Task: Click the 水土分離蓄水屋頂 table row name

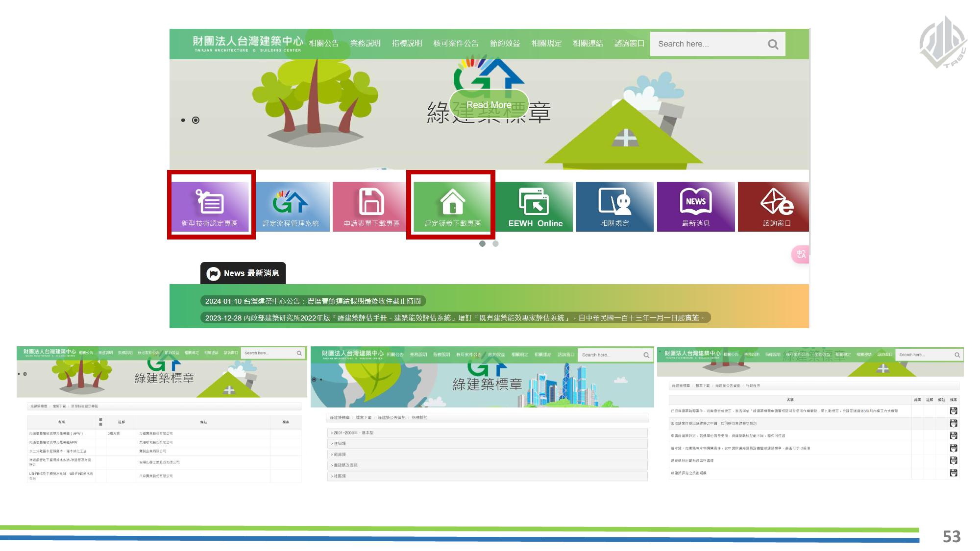Action: click(x=58, y=451)
